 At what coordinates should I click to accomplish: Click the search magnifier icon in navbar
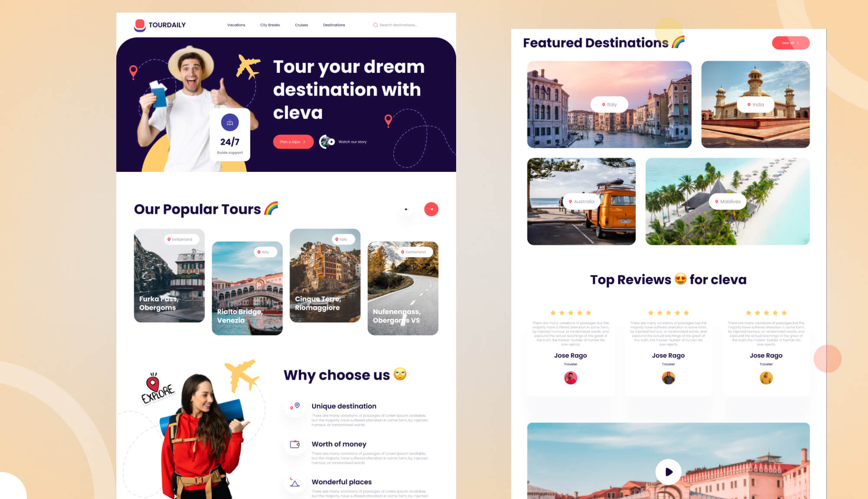(375, 25)
